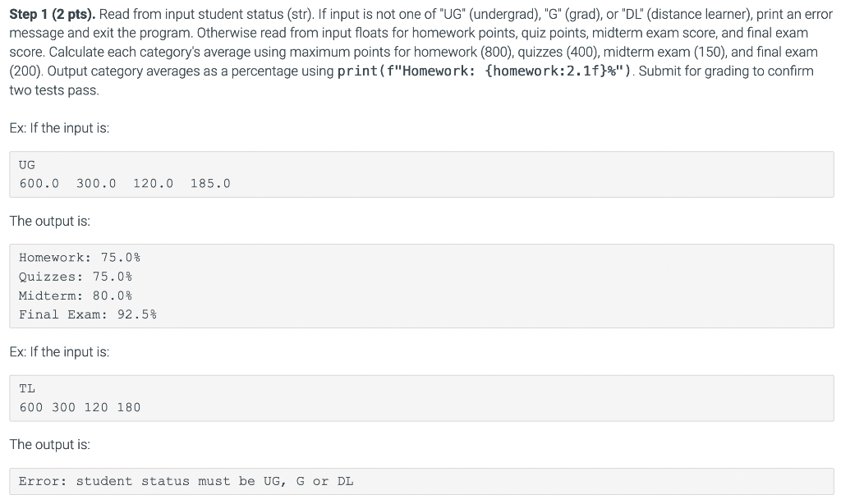This screenshot has width=841, height=504.
Task: Click the 'Quizzes: 75.0%' output line
Action: (x=75, y=277)
